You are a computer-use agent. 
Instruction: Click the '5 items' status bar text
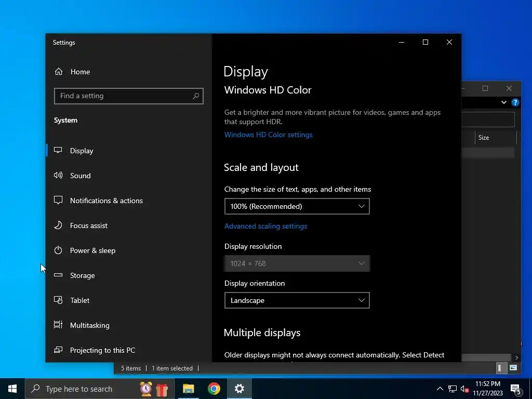pos(131,368)
